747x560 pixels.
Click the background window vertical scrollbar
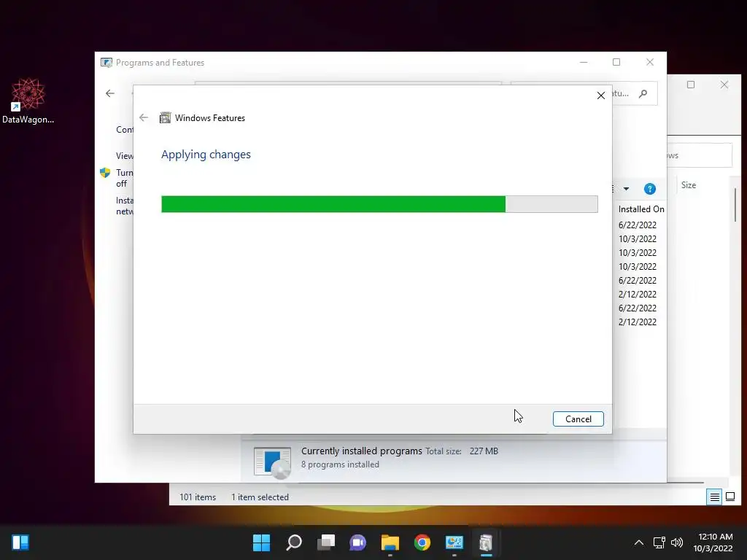tap(735, 205)
